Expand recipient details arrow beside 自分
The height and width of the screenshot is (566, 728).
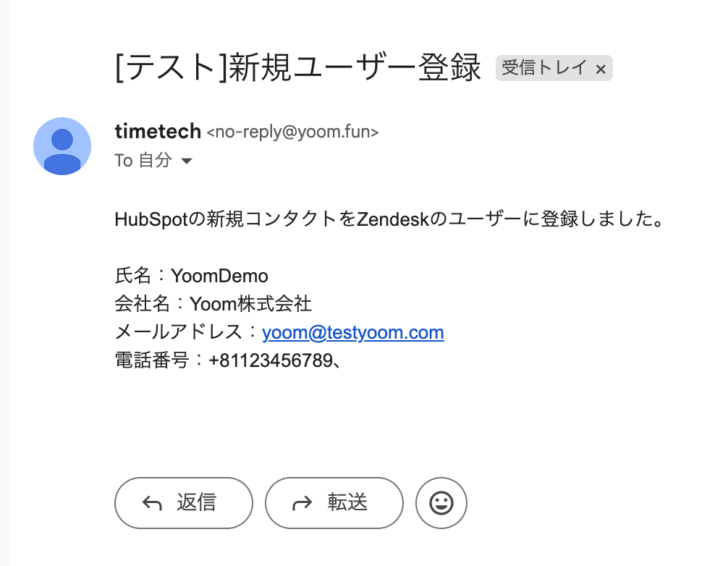tap(187, 161)
